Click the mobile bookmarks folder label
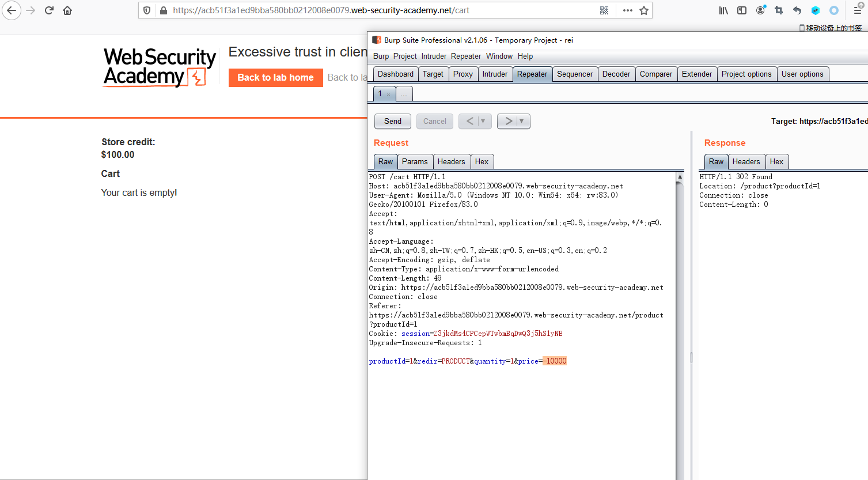 coord(831,28)
